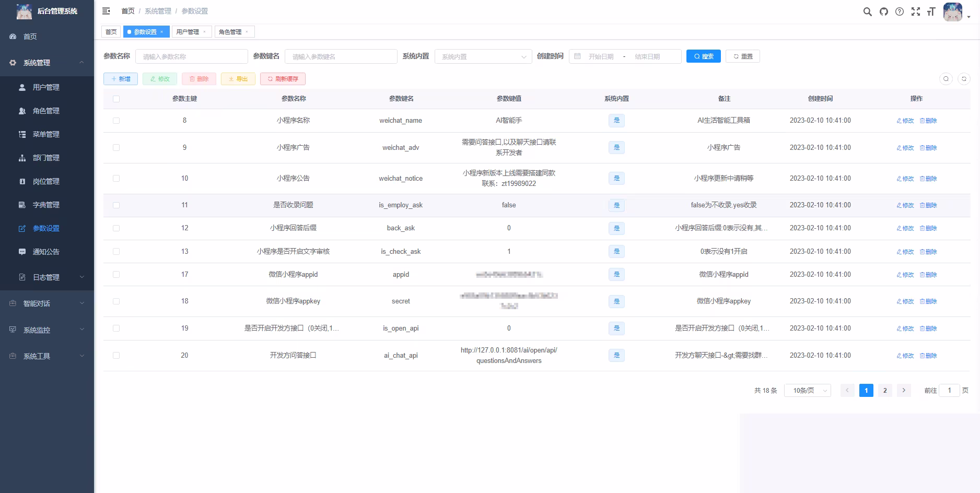Click the refresh table round icon
Screen dimensions: 980x493
[964, 79]
